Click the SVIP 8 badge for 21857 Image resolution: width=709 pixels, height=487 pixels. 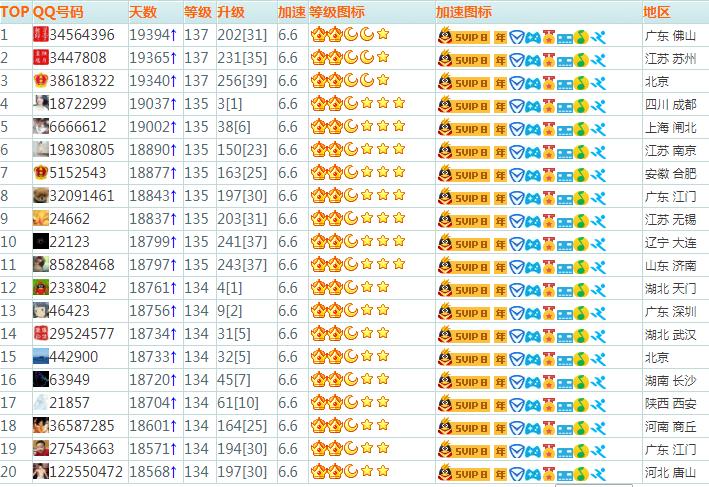click(463, 405)
